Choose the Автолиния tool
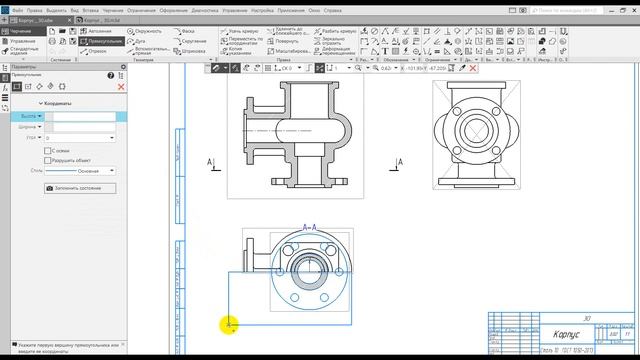This screenshot has width=640, height=360. [96, 31]
